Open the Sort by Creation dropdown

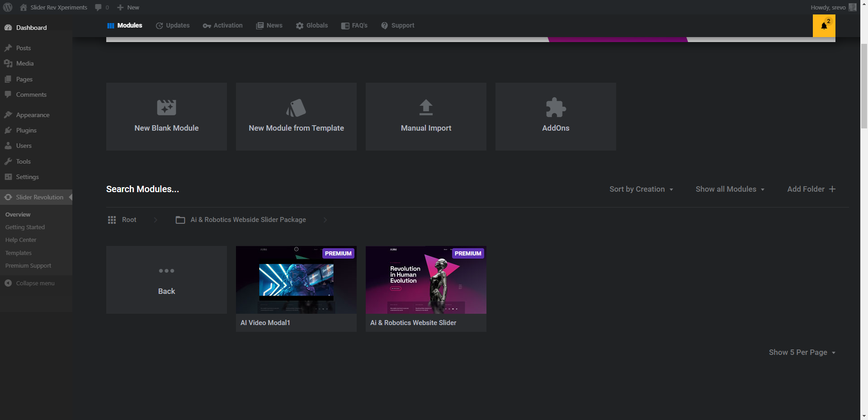[x=641, y=189]
